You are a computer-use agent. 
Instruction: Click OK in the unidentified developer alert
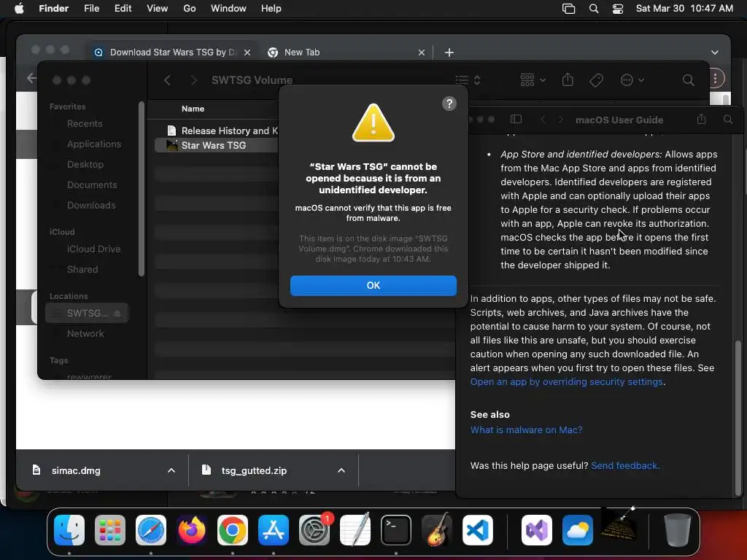tap(373, 285)
